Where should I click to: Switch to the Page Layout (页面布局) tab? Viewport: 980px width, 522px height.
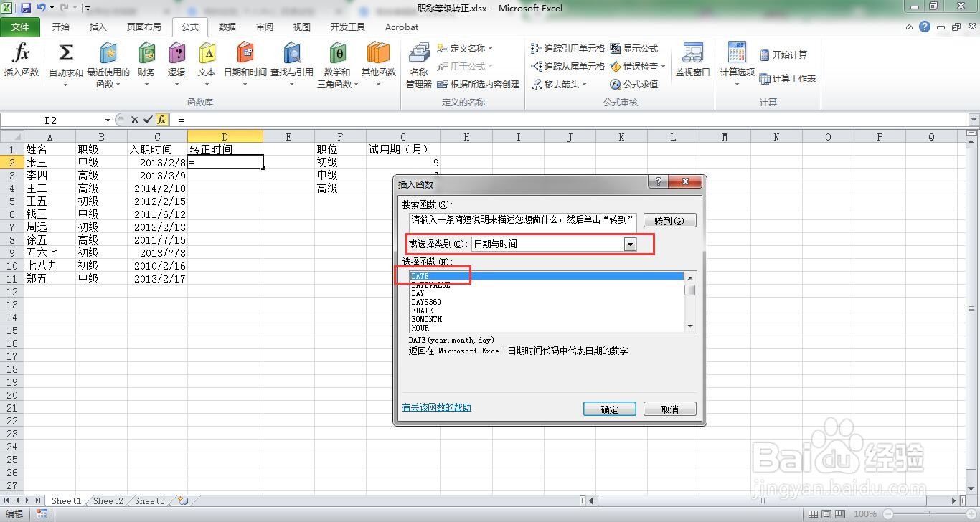[143, 27]
